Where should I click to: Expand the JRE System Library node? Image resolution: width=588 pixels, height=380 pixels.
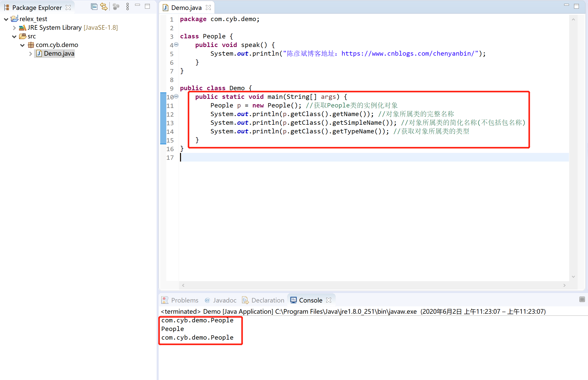14,28
